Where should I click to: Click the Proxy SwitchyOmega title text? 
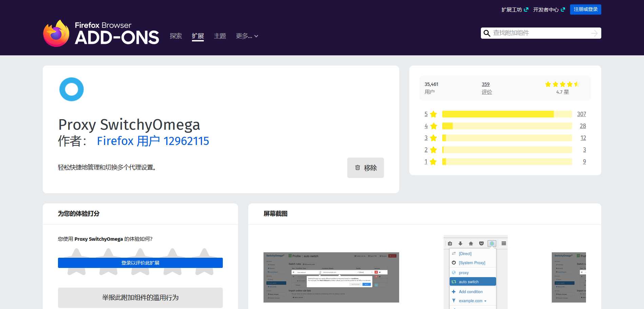[129, 125]
